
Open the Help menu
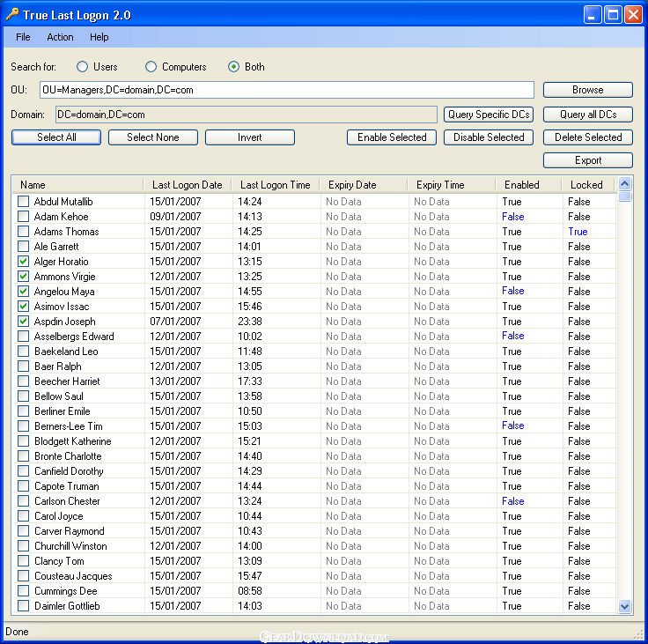click(x=99, y=37)
